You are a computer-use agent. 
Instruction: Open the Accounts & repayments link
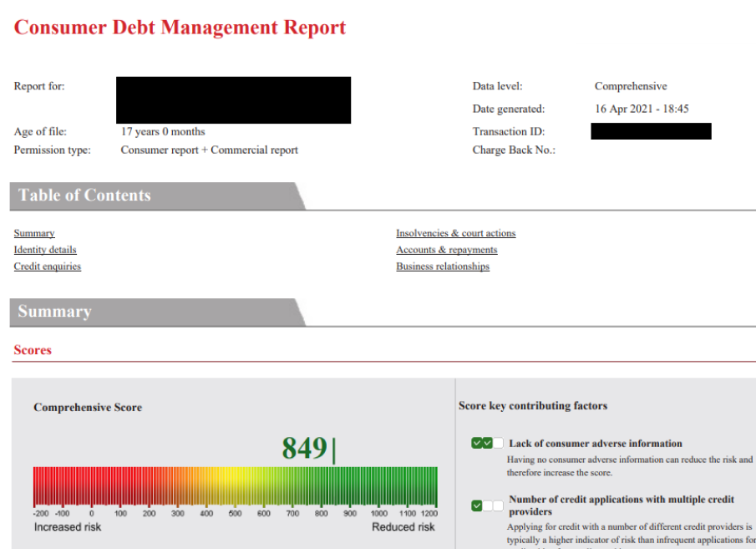[446, 250]
